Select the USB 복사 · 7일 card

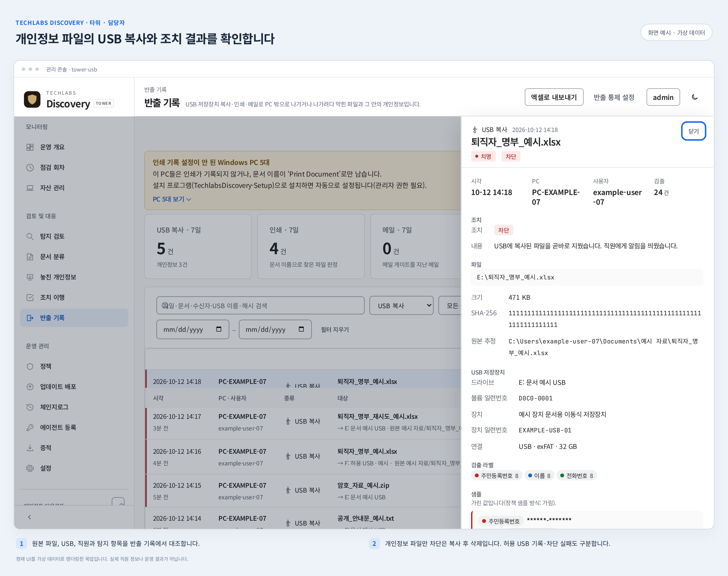pyautogui.click(x=198, y=246)
